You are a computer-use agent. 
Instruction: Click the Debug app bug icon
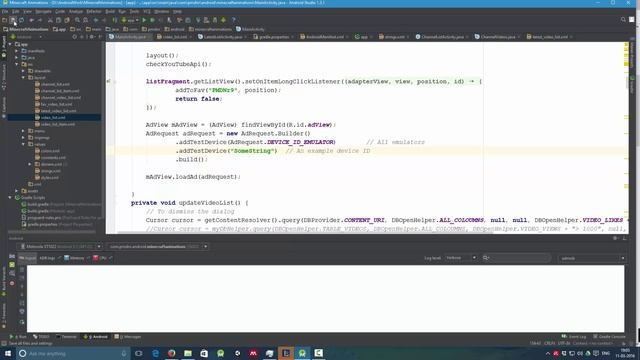[x=152, y=20]
